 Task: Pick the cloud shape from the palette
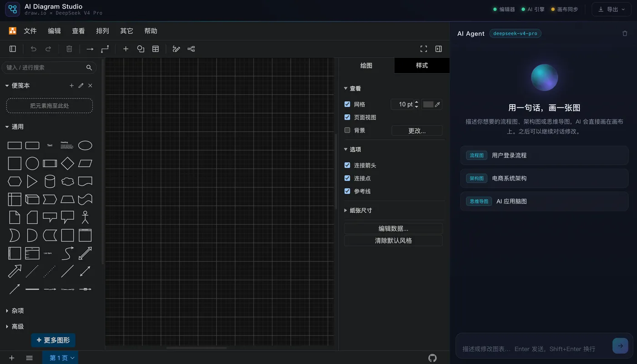(67, 181)
